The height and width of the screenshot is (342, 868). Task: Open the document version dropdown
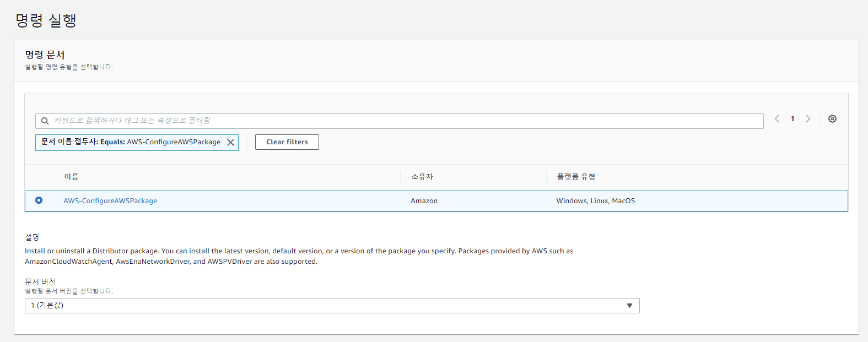(332, 306)
